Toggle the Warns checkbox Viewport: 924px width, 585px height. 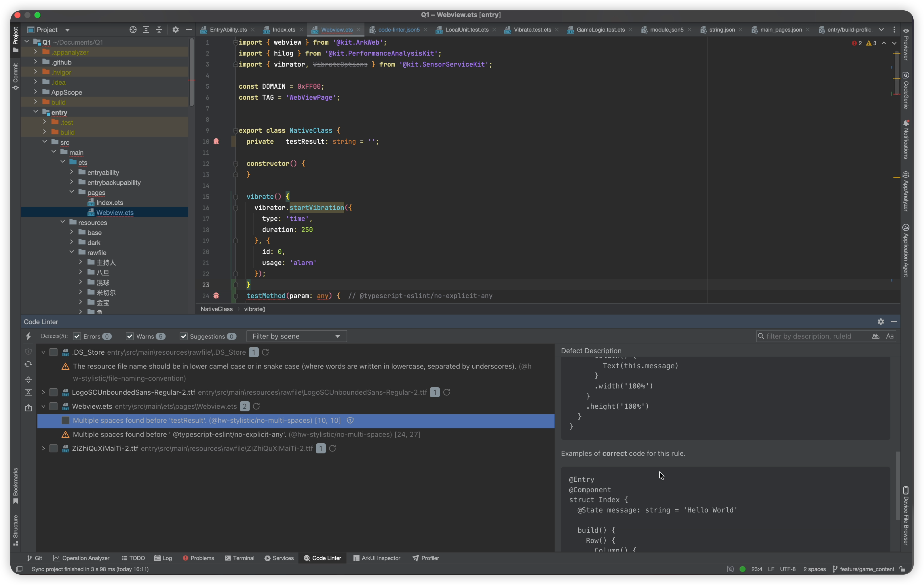tap(130, 336)
